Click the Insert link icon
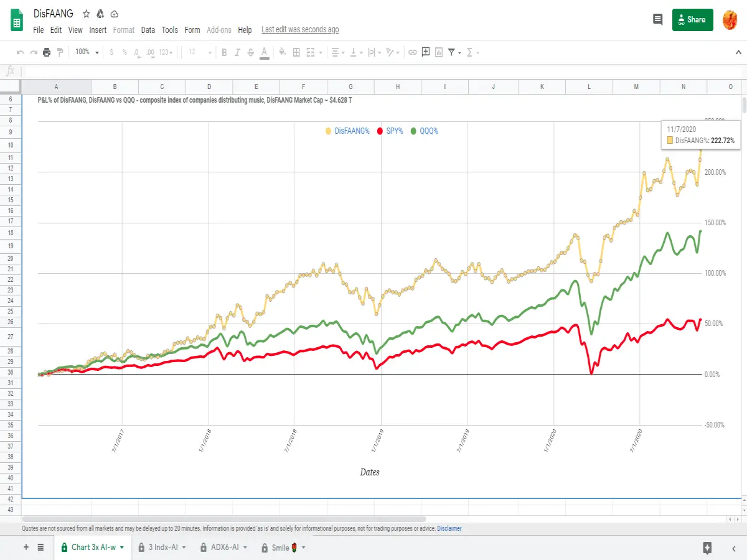Screen dimensions: 747x560 412,52
